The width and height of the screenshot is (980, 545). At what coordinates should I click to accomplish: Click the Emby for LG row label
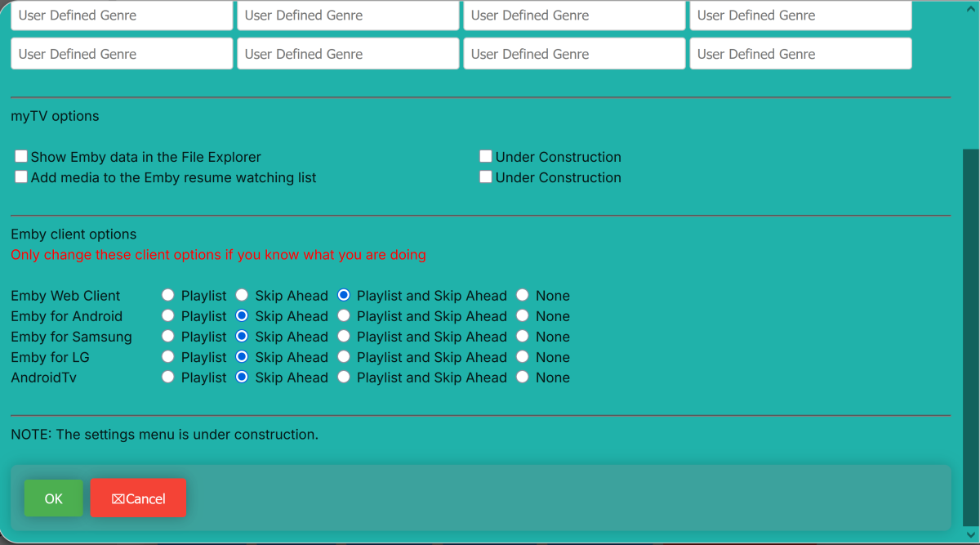click(x=50, y=357)
